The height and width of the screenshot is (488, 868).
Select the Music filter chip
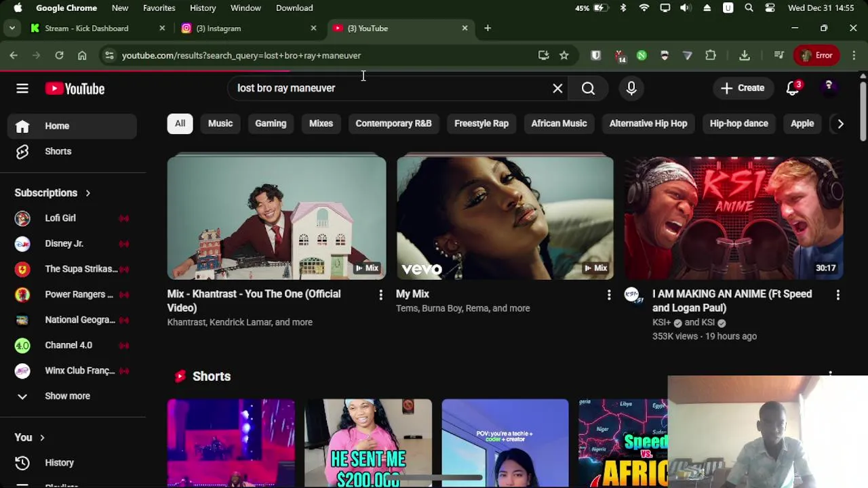220,123
